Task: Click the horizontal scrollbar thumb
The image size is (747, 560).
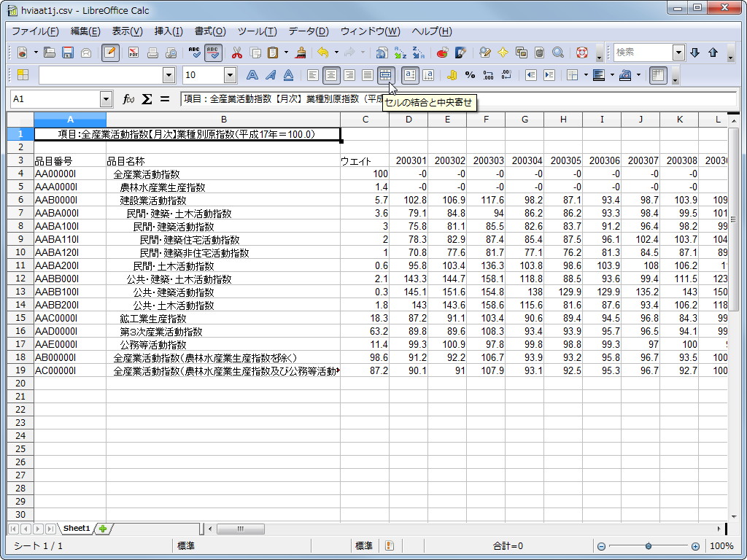Action: coord(240,528)
